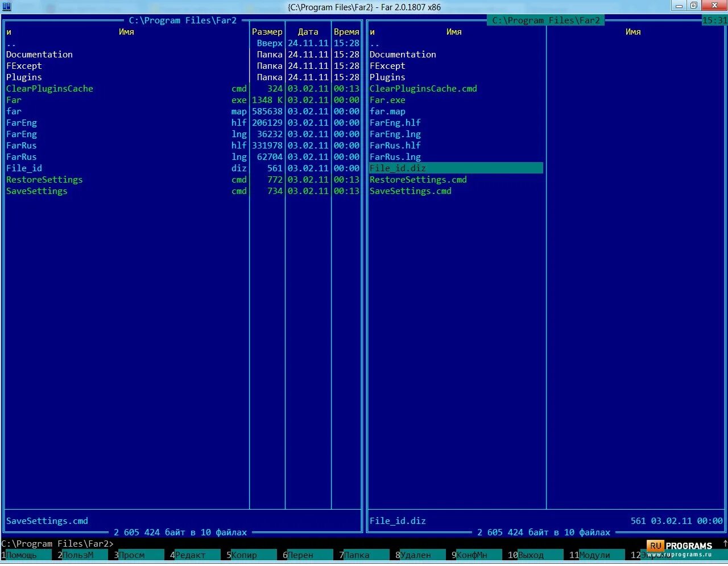Image resolution: width=728 pixels, height=566 pixels.
Task: Minimize the Far window
Action: [x=679, y=6]
